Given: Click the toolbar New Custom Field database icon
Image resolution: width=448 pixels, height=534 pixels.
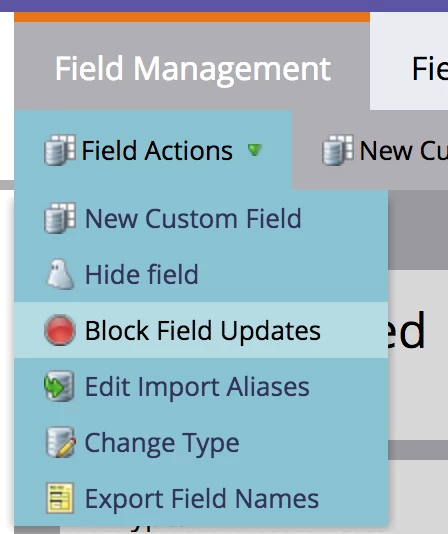Looking at the screenshot, I should click(x=338, y=150).
